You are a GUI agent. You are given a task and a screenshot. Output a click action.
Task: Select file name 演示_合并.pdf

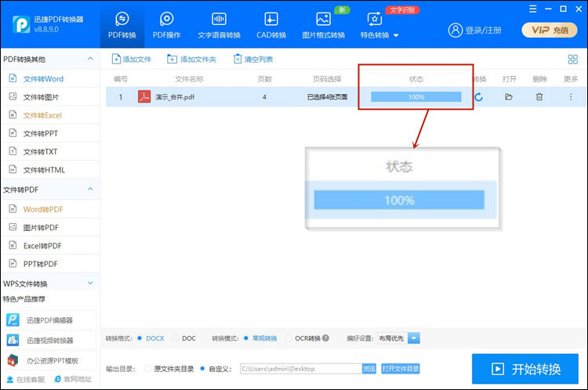175,97
